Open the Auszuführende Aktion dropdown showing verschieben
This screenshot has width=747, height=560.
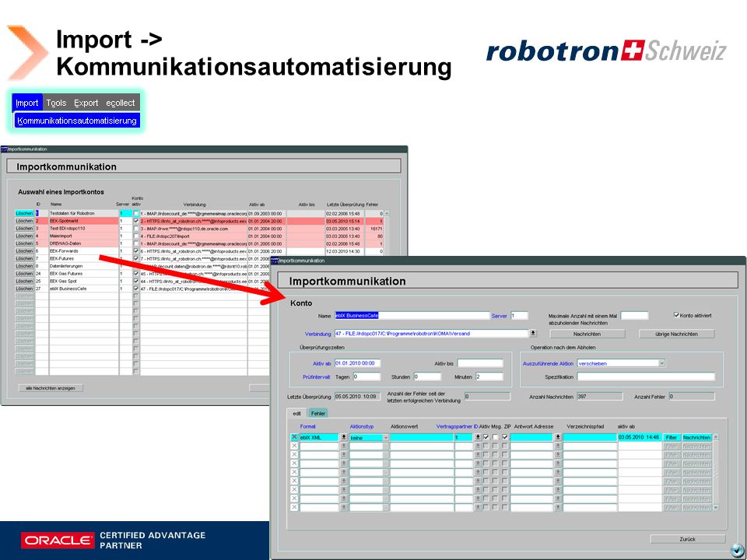coord(661,363)
